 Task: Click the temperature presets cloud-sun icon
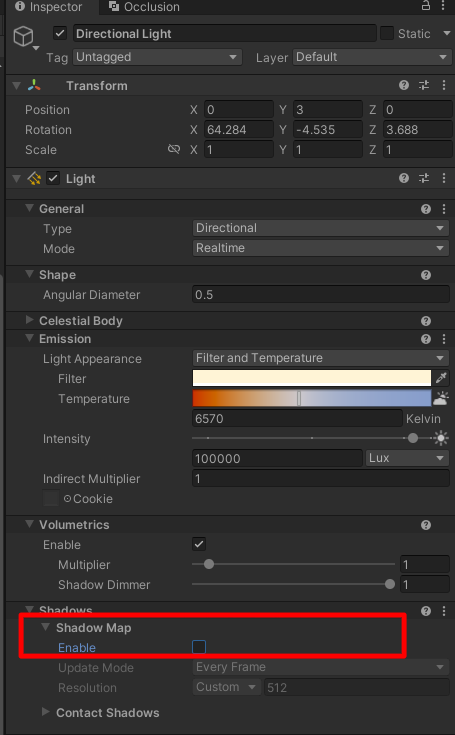441,398
